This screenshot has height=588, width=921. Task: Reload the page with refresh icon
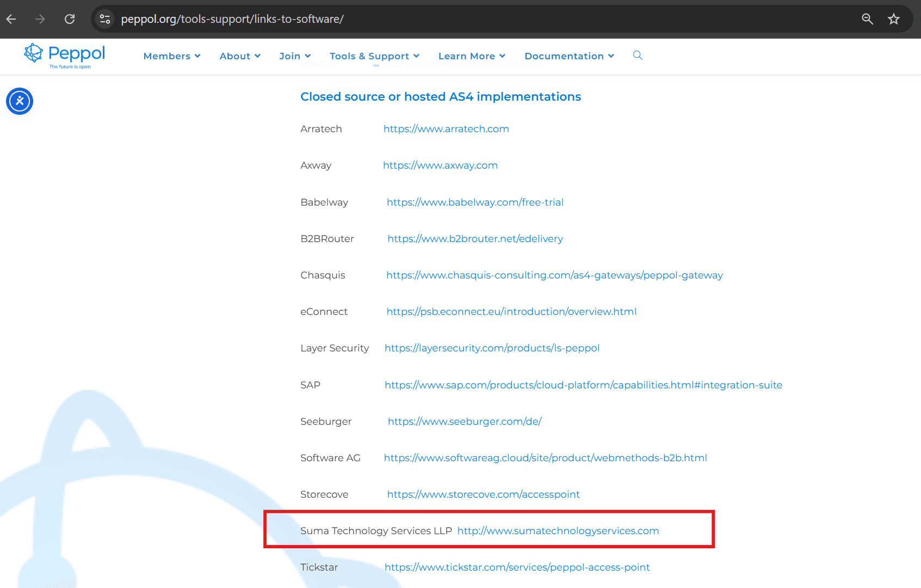(70, 19)
